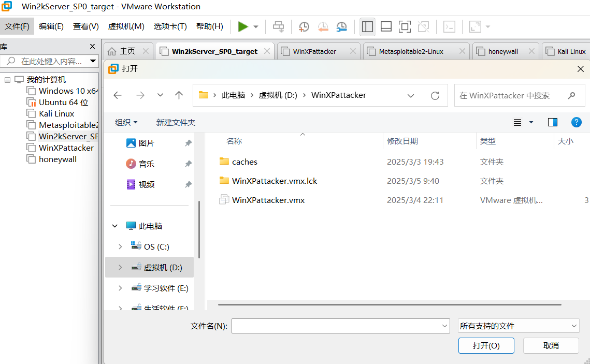Click the library search input field
Image resolution: width=590 pixels, height=364 pixels.
point(48,61)
